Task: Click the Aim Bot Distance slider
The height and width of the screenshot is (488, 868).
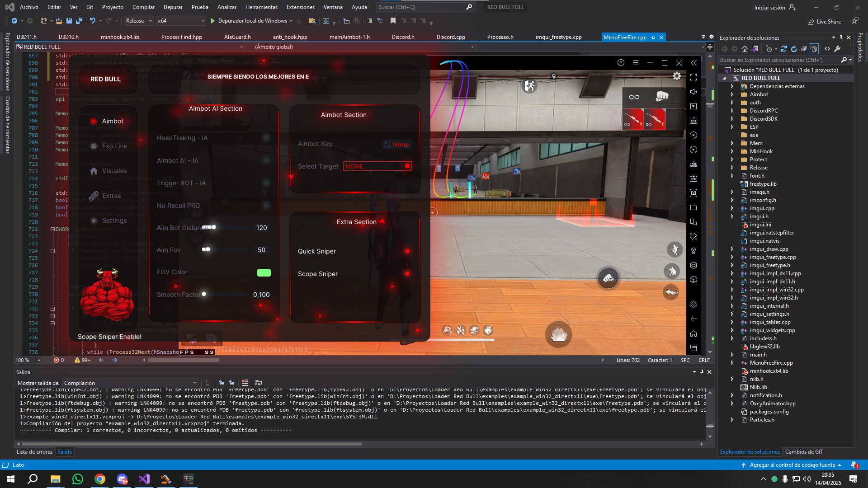Action: (x=225, y=227)
